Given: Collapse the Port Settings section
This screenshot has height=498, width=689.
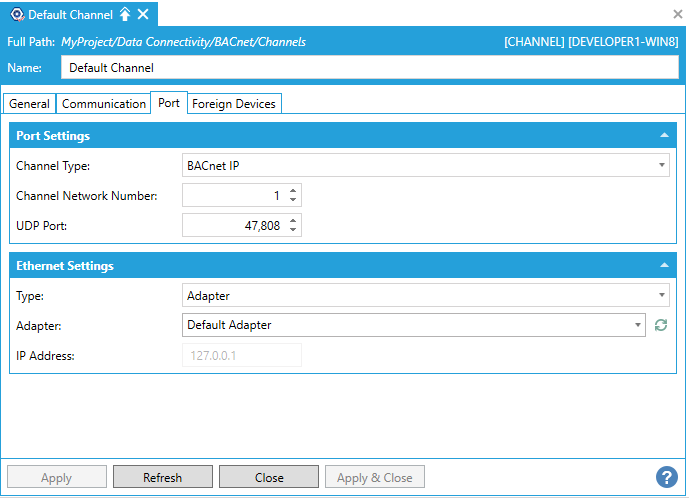Looking at the screenshot, I should point(664,136).
